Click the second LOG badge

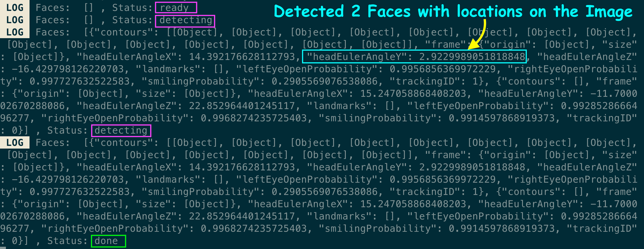coord(15,20)
